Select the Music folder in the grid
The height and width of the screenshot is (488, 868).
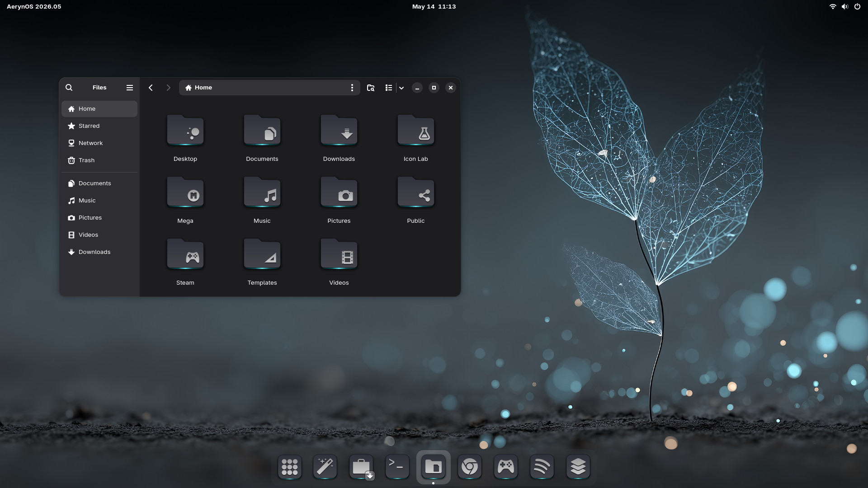262,192
